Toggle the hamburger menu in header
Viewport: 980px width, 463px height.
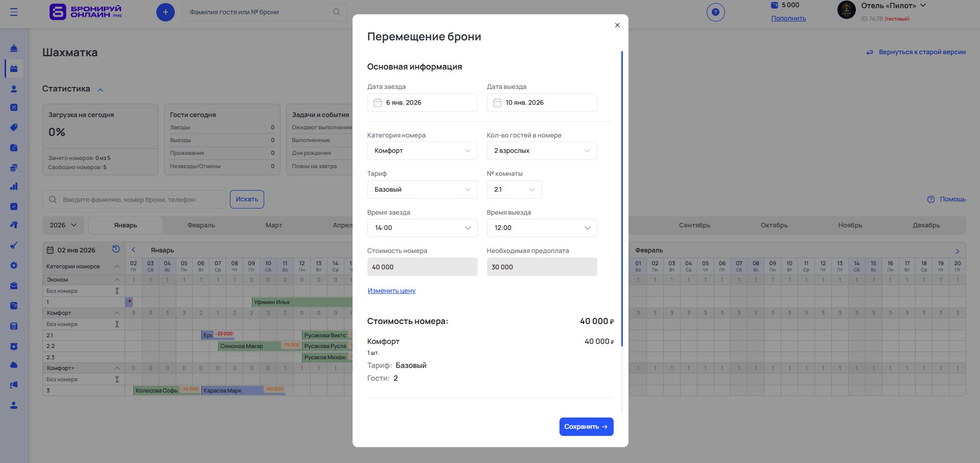click(x=14, y=12)
